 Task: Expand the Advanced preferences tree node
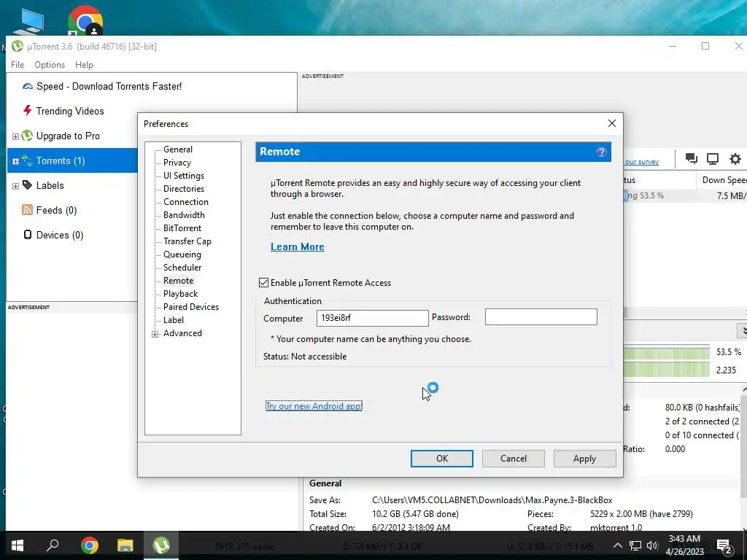(155, 334)
